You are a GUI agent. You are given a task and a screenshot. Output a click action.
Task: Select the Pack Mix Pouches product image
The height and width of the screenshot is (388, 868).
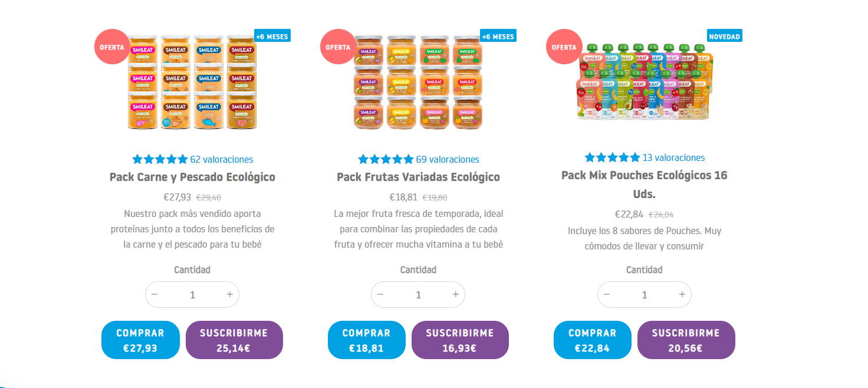645,81
